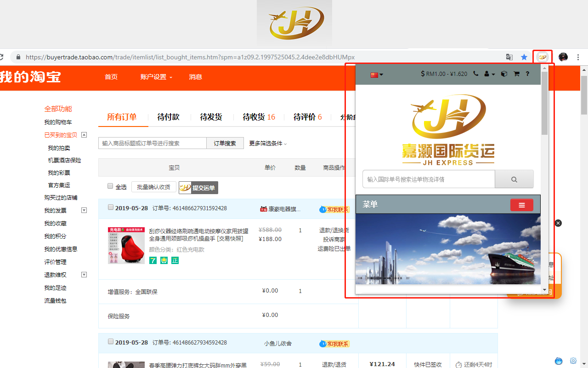Screen dimensions: 588x368
Task: Click the 退款/退换货 link on first order
Action: click(334, 230)
